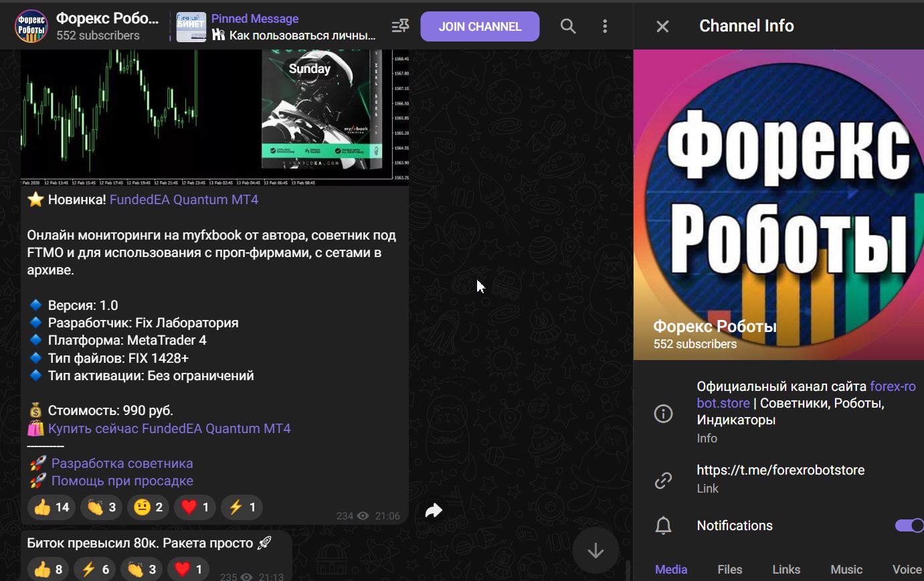924x581 pixels.
Task: Toggle the Notifications switch
Action: 909,525
